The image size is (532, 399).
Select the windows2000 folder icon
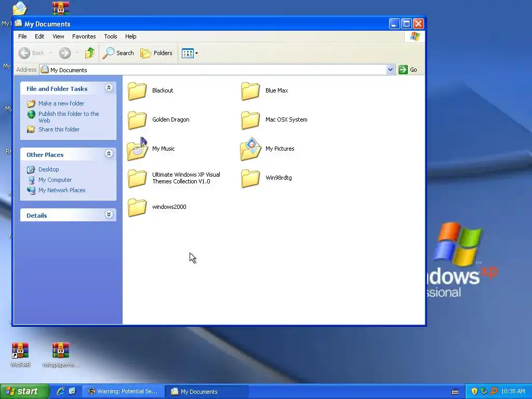coord(137,207)
